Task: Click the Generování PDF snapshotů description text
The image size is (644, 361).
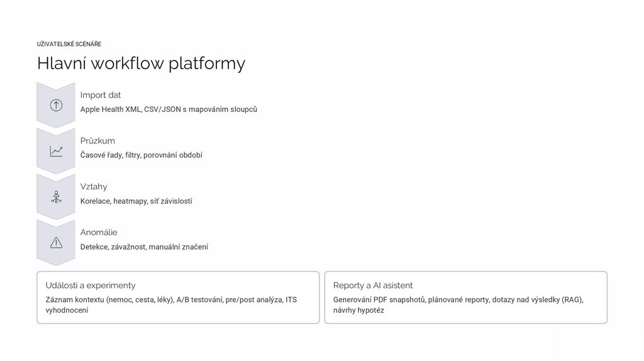Action: click(458, 305)
